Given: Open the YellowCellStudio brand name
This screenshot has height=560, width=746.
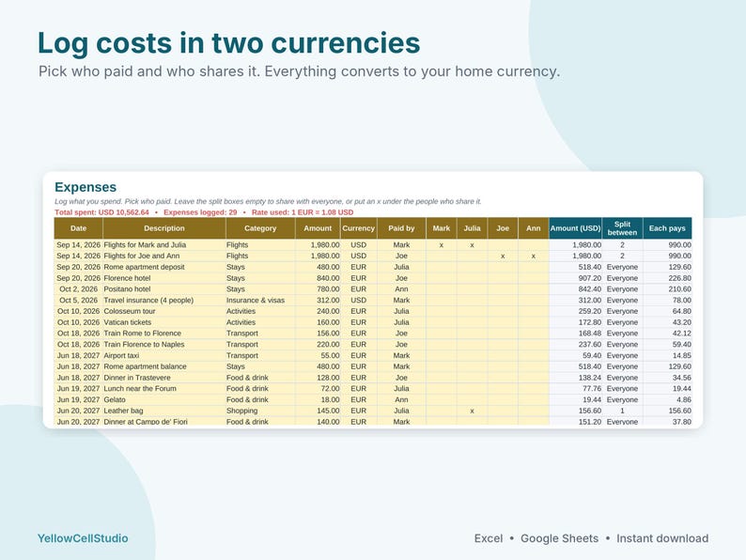Looking at the screenshot, I should (83, 538).
